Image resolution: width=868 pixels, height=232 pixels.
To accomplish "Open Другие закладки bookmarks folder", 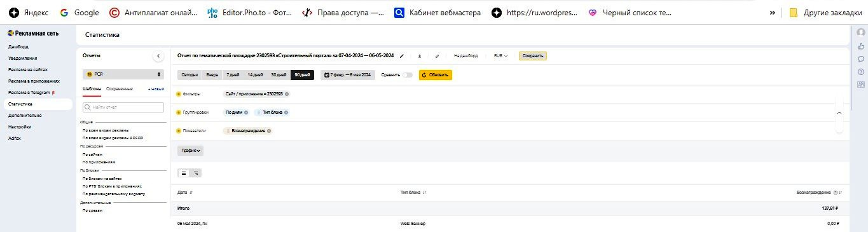I will [825, 12].
